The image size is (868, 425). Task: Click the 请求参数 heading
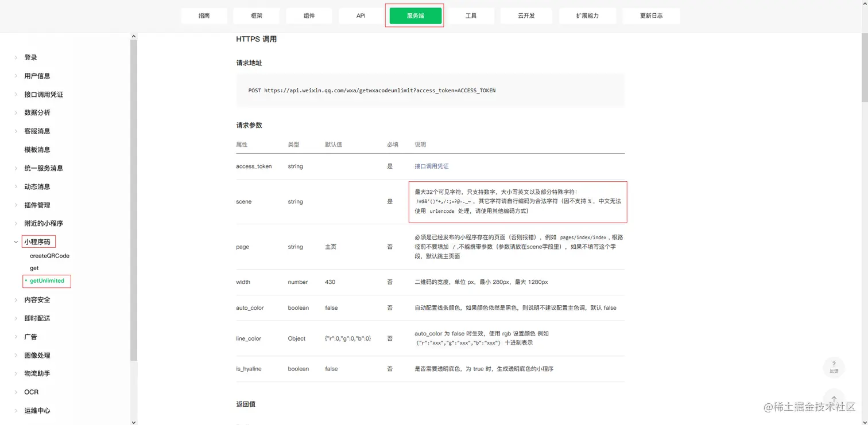coord(249,125)
